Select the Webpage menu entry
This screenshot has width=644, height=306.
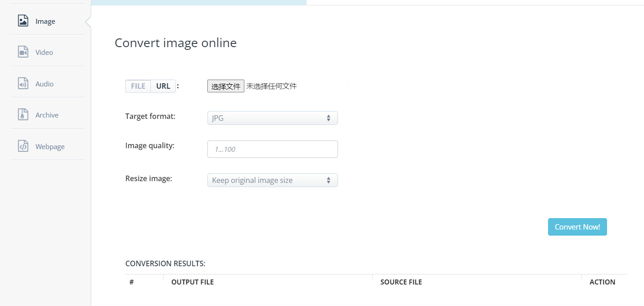pos(49,146)
